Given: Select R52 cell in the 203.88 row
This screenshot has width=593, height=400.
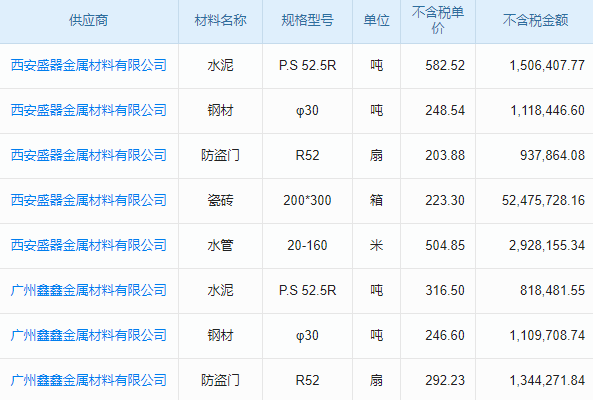Looking at the screenshot, I should point(307,155).
